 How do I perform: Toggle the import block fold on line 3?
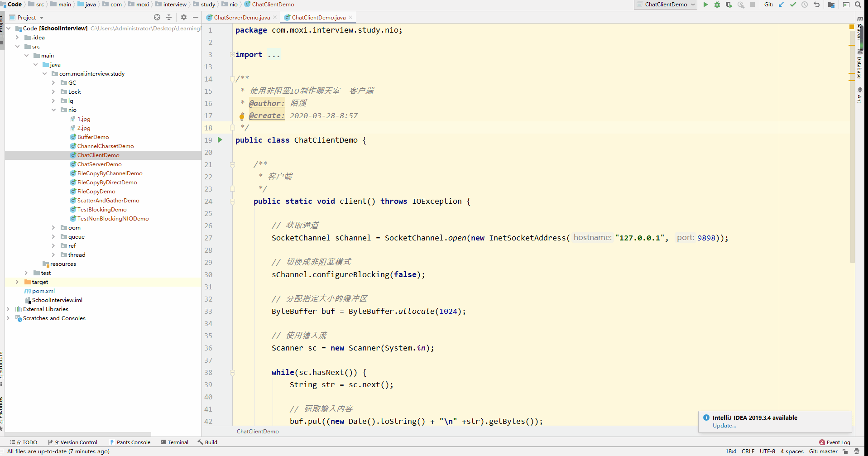[x=232, y=55]
